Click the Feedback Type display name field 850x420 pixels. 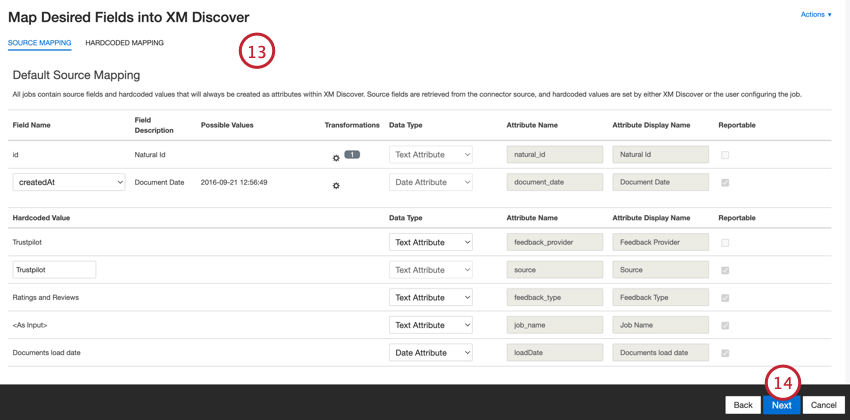click(660, 297)
